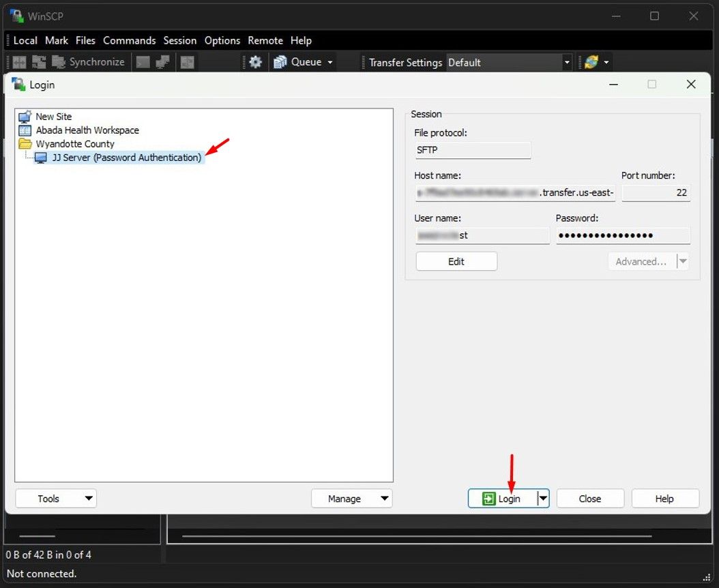
Task: Click the WinSCP icon in Login title bar
Action: pyautogui.click(x=19, y=85)
